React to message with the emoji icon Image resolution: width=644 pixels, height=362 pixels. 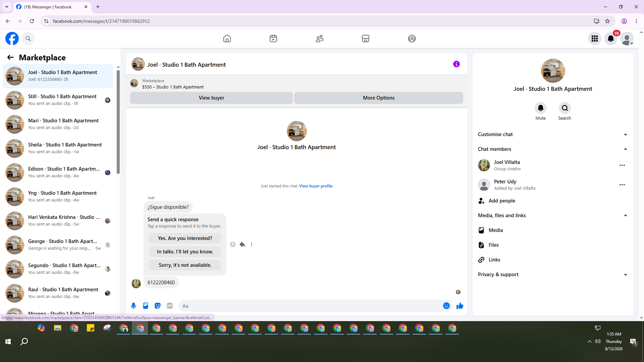click(x=233, y=244)
